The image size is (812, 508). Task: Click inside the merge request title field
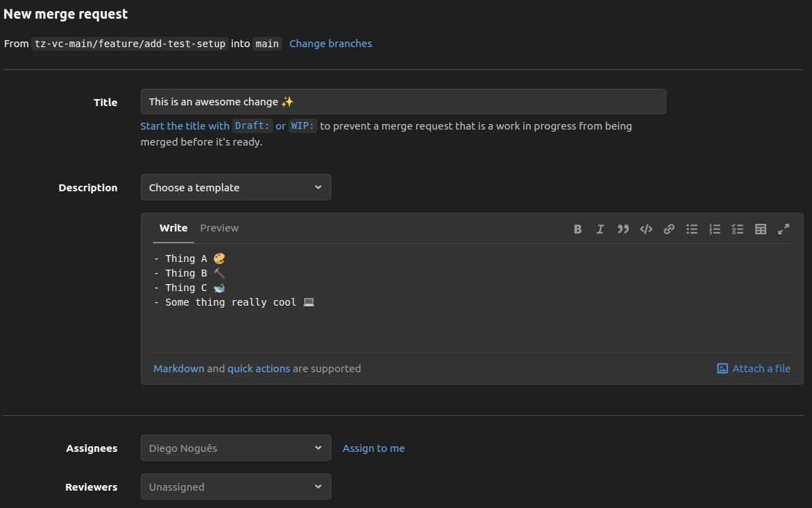404,101
